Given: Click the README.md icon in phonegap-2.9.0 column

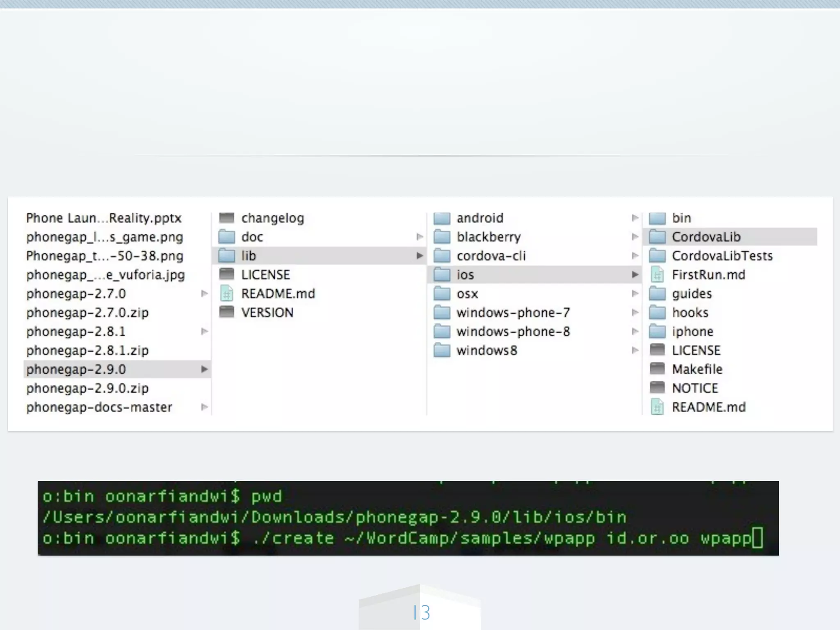Looking at the screenshot, I should [226, 293].
